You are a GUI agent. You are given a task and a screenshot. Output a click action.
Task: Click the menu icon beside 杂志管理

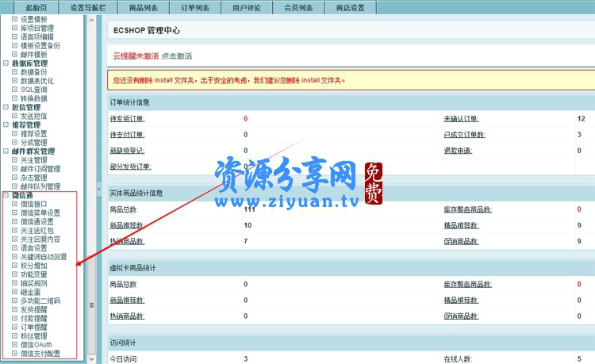(x=14, y=178)
